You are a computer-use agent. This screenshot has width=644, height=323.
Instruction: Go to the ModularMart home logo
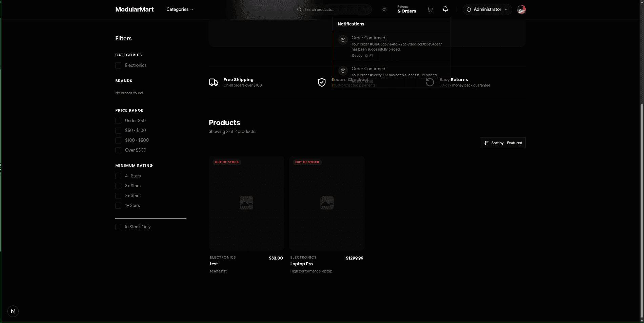134,9
